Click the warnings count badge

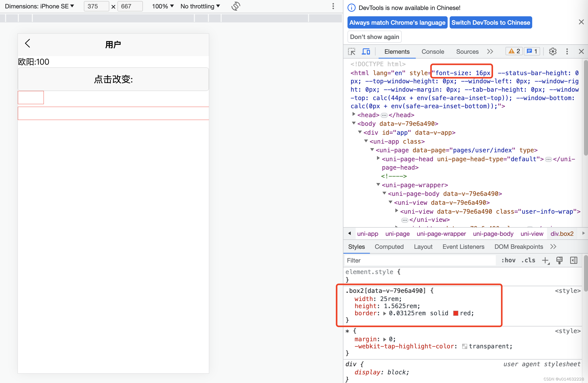514,51
